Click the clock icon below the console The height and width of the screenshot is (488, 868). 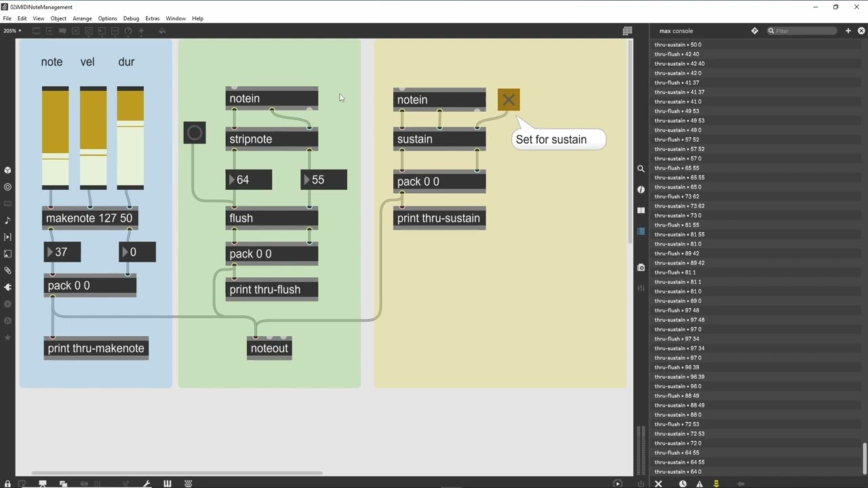pos(682,484)
